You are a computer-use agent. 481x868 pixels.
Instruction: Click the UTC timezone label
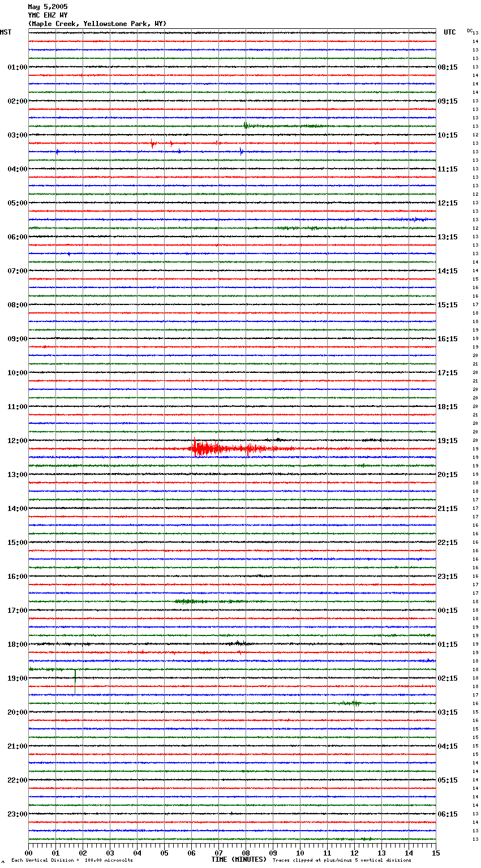click(449, 32)
